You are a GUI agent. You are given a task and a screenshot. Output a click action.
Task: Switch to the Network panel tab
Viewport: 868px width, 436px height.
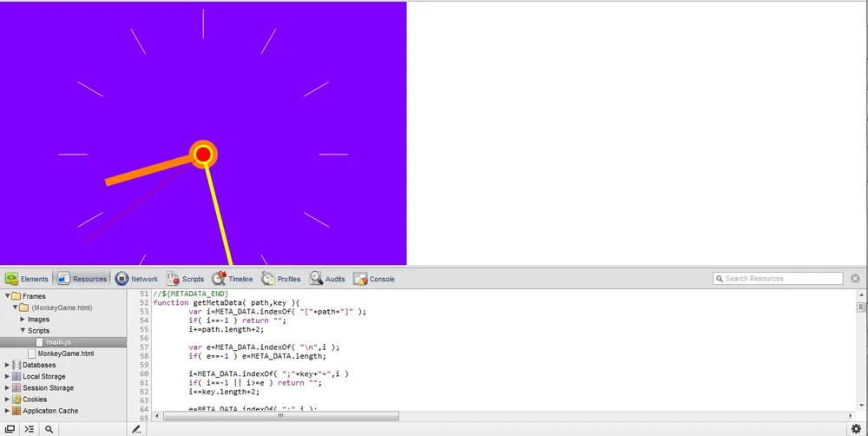point(137,279)
